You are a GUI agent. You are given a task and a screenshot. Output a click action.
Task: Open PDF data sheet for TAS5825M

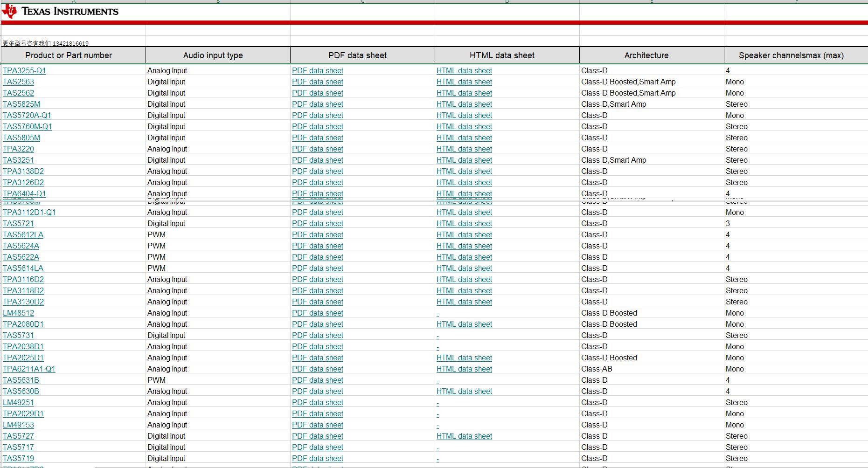[x=317, y=104]
